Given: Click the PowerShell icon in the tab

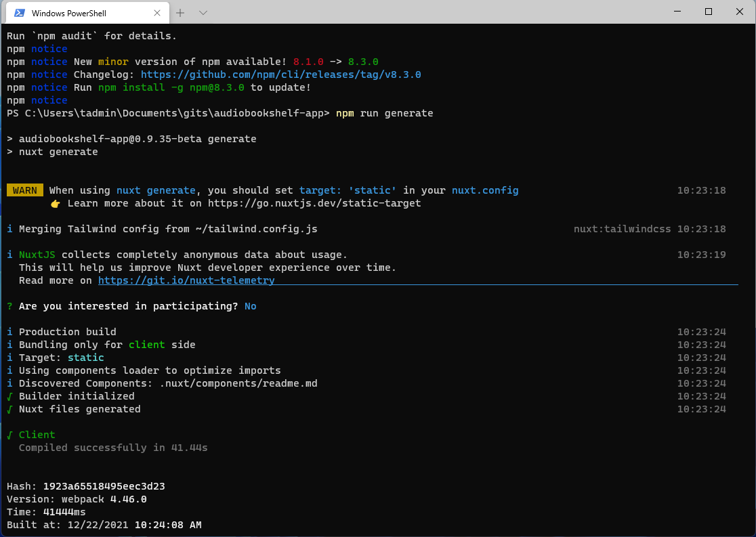Looking at the screenshot, I should [20, 13].
